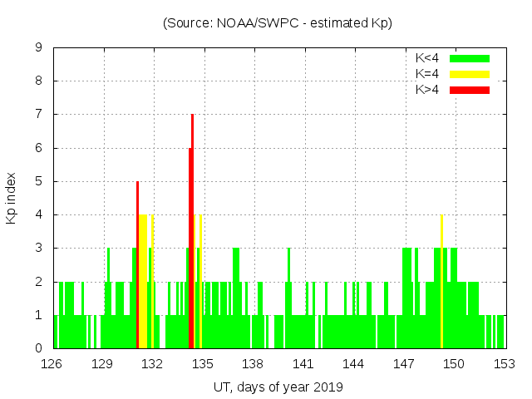Click the y-axis tick label 0
This screenshot has height=399, width=532.
click(x=39, y=348)
